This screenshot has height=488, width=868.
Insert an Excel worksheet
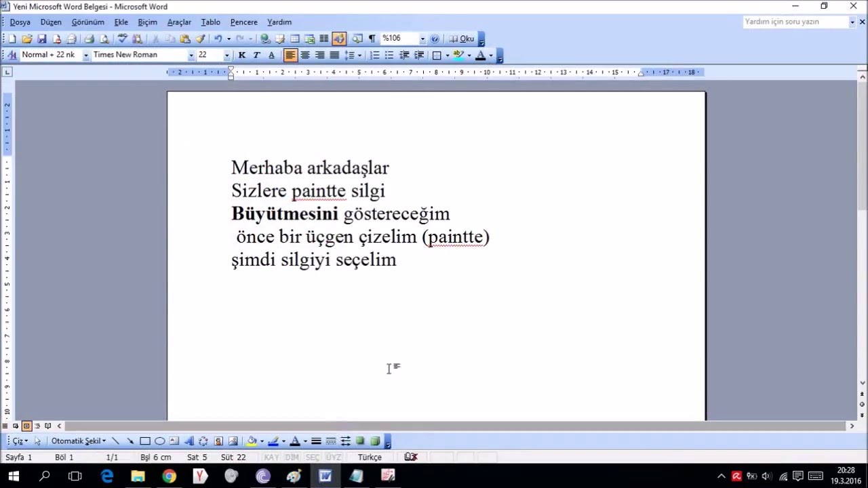(310, 39)
